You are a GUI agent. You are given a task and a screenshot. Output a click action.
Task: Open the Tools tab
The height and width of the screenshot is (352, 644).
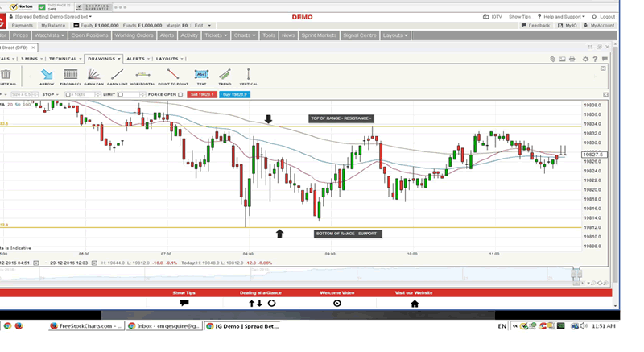click(x=269, y=35)
